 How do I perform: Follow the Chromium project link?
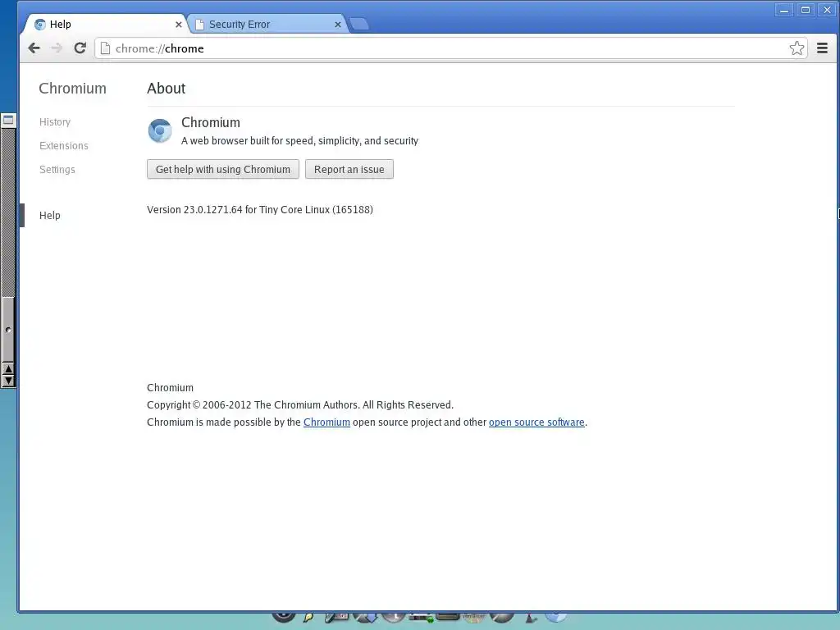tap(326, 422)
